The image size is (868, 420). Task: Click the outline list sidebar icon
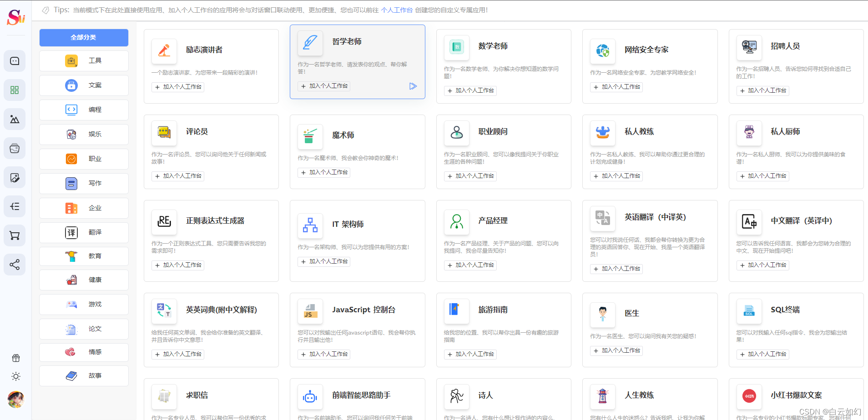point(15,206)
